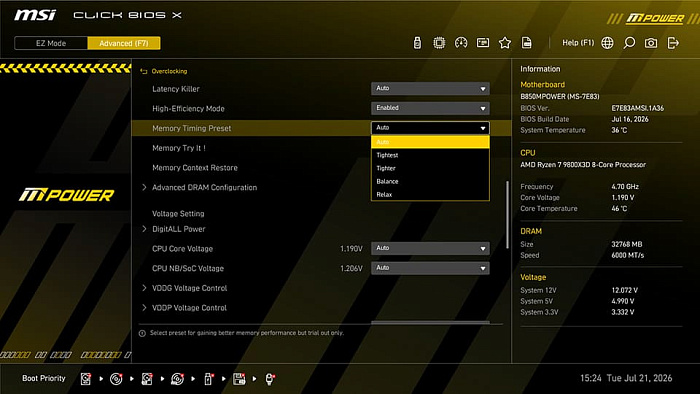The height and width of the screenshot is (394, 700).
Task: Open the speedometer gauge icon
Action: 461,43
